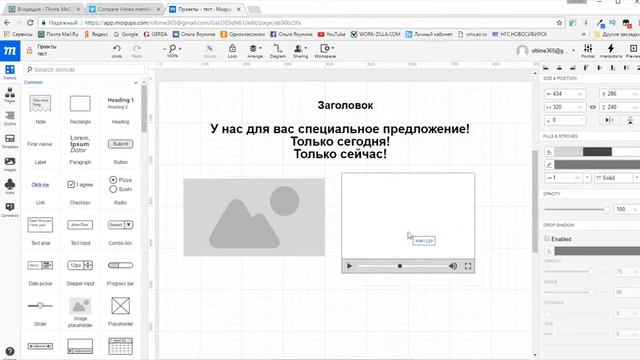Click the help question mark icon
Viewport: 640px width, 360px height.
coord(10,351)
